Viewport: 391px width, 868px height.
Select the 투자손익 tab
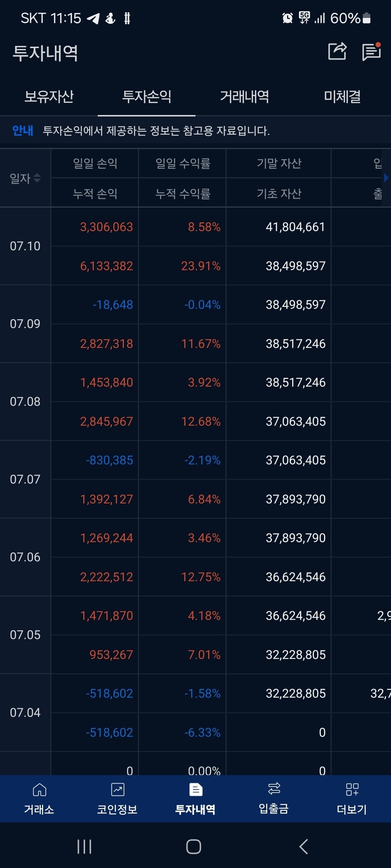click(147, 97)
